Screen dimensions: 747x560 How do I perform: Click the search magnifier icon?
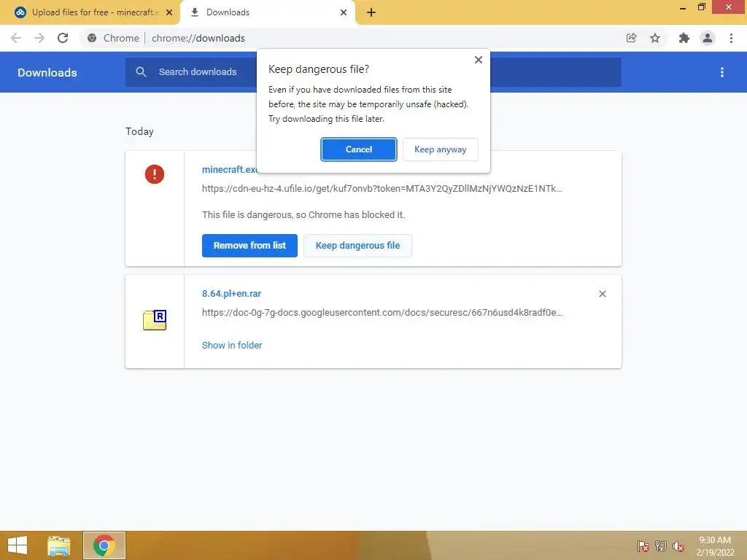pos(141,72)
